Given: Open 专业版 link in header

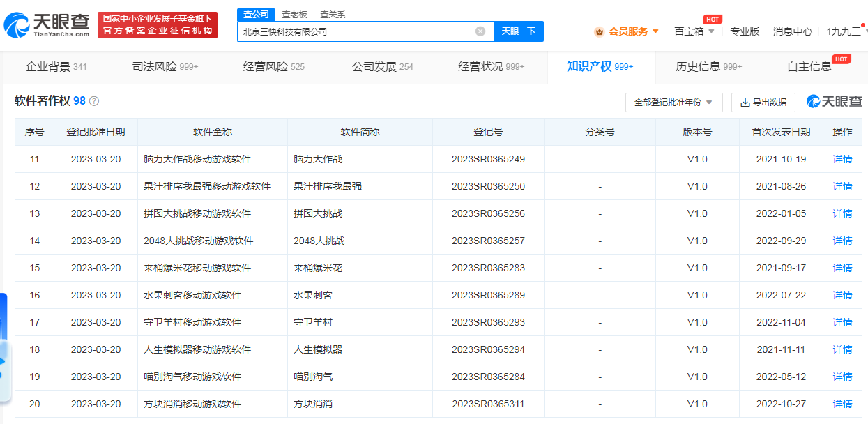Looking at the screenshot, I should [745, 31].
